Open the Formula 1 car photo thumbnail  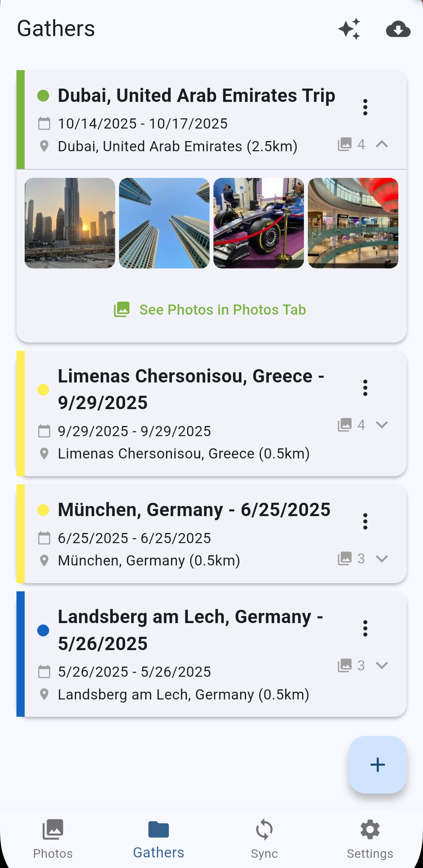pos(258,223)
